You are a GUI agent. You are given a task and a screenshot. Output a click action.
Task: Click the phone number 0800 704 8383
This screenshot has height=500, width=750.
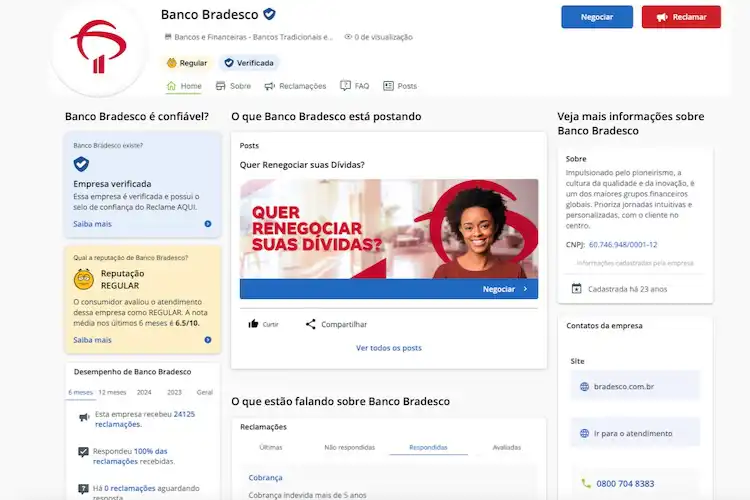[625, 484]
